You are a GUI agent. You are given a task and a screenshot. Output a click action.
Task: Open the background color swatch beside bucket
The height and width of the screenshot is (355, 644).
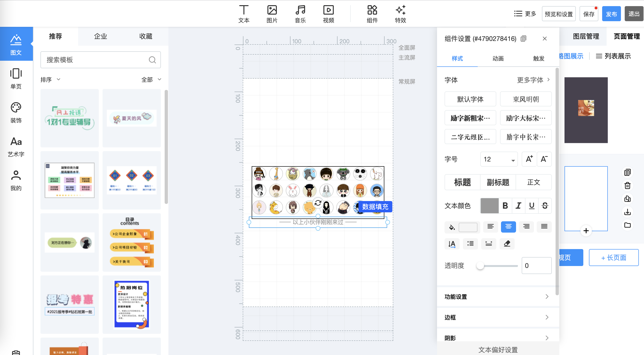click(468, 227)
